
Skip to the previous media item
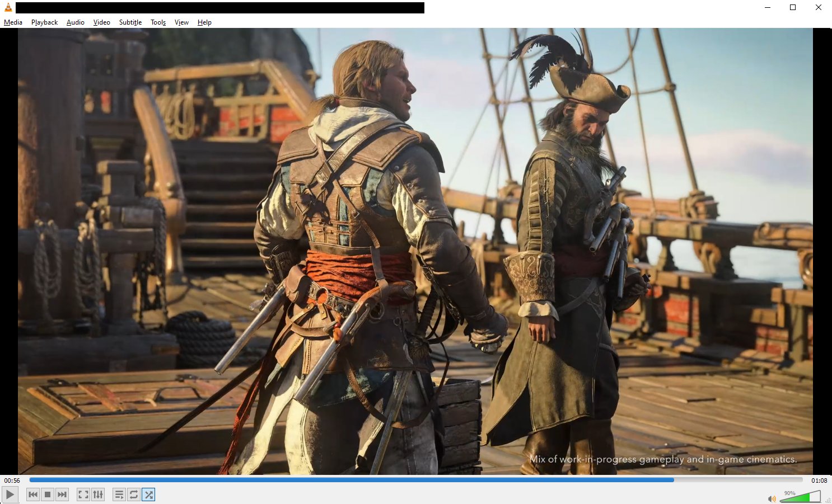coord(32,494)
